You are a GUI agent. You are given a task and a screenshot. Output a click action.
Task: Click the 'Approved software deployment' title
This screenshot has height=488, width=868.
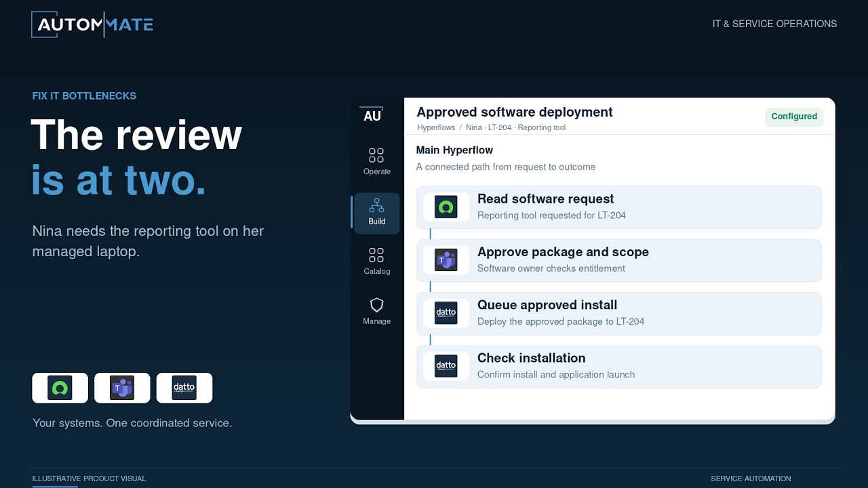(x=515, y=112)
